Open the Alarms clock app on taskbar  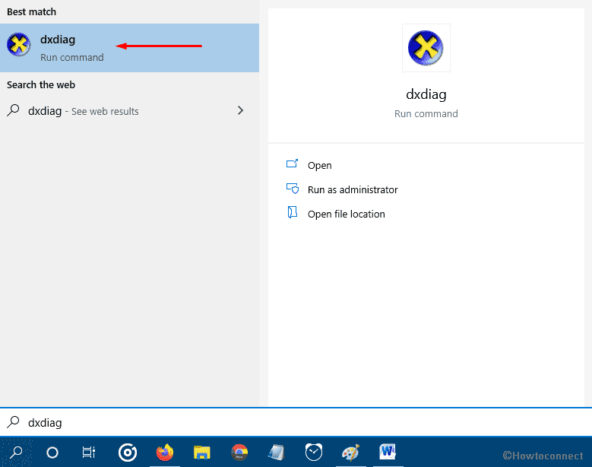tap(313, 452)
